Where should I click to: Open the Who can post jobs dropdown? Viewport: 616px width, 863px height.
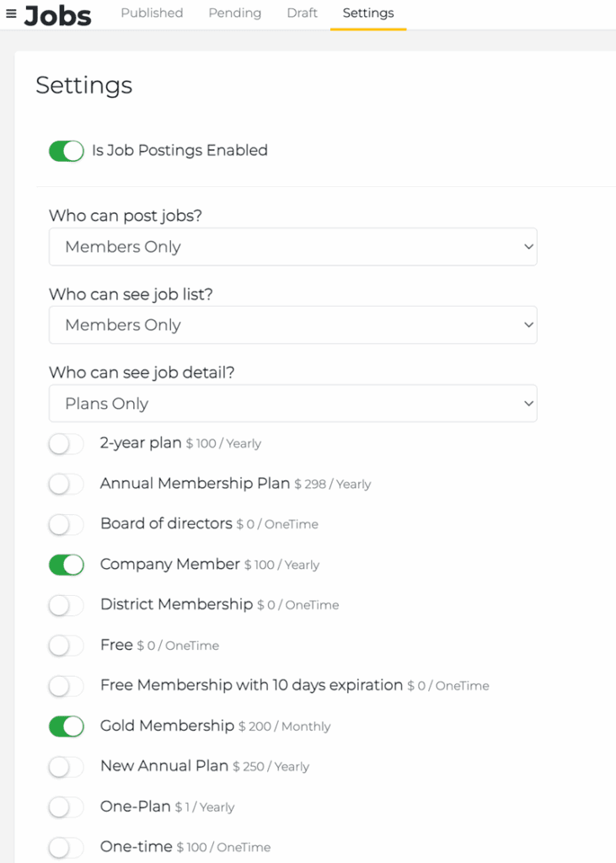point(292,247)
